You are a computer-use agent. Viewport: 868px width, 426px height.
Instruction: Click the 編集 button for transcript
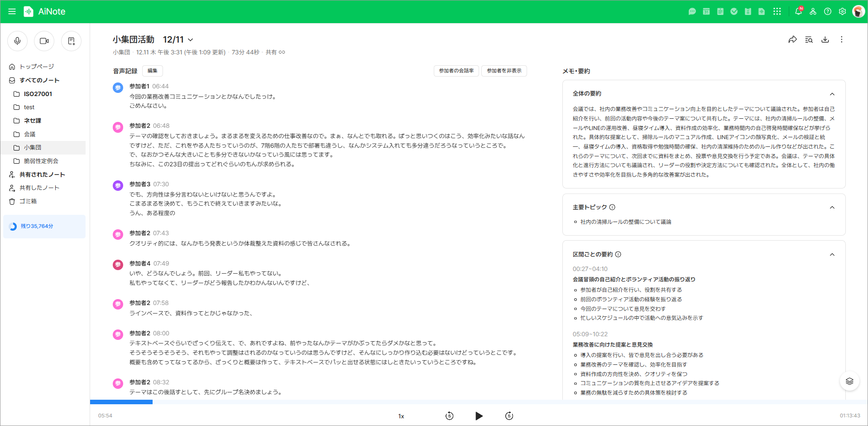click(153, 71)
